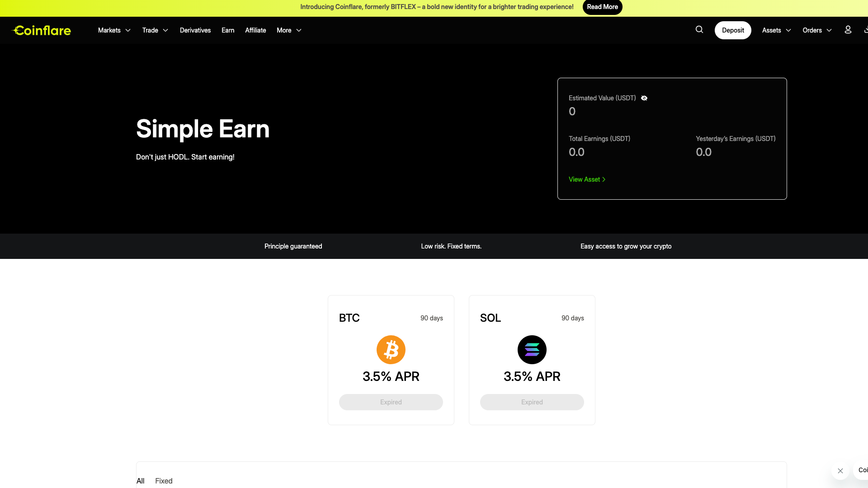The width and height of the screenshot is (868, 488).
Task: Expand the More menu
Action: coord(289,30)
